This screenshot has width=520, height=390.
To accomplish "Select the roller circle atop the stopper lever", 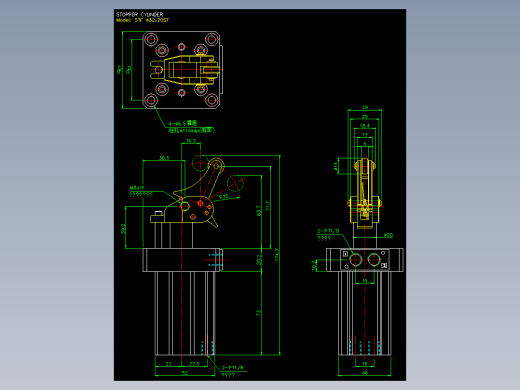I will pos(216,165).
